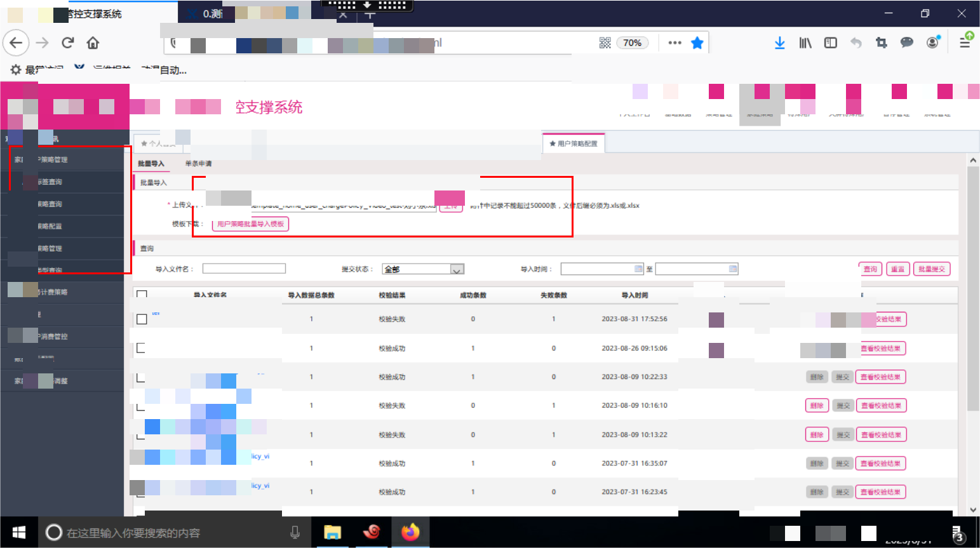Switch to the 管控支撑系统 browser tab
980x548 pixels.
coord(89,14)
